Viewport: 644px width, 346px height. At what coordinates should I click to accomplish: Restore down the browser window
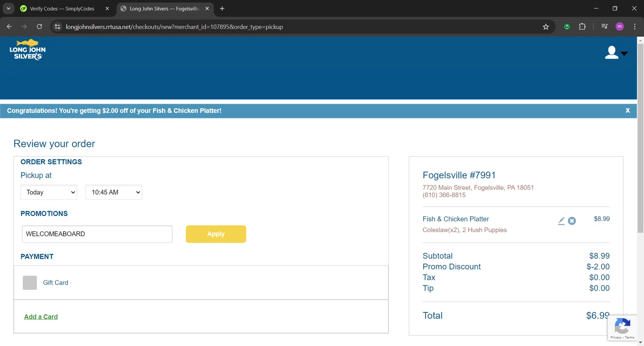pyautogui.click(x=615, y=9)
